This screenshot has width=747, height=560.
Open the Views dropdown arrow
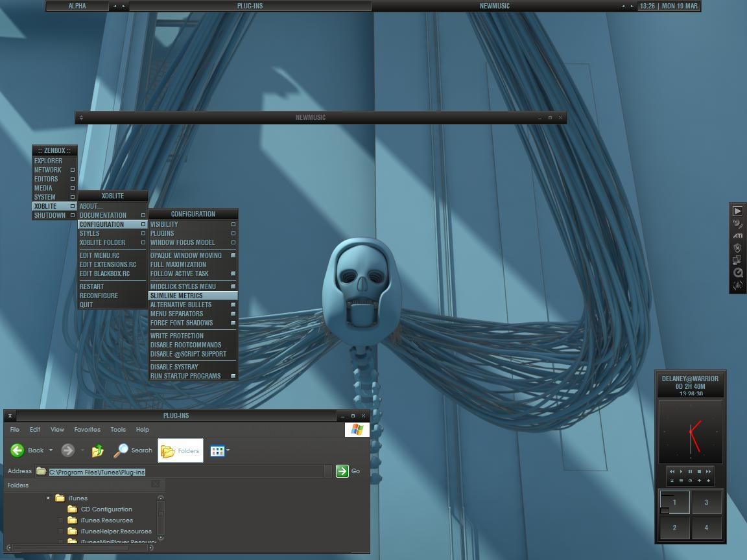point(228,450)
